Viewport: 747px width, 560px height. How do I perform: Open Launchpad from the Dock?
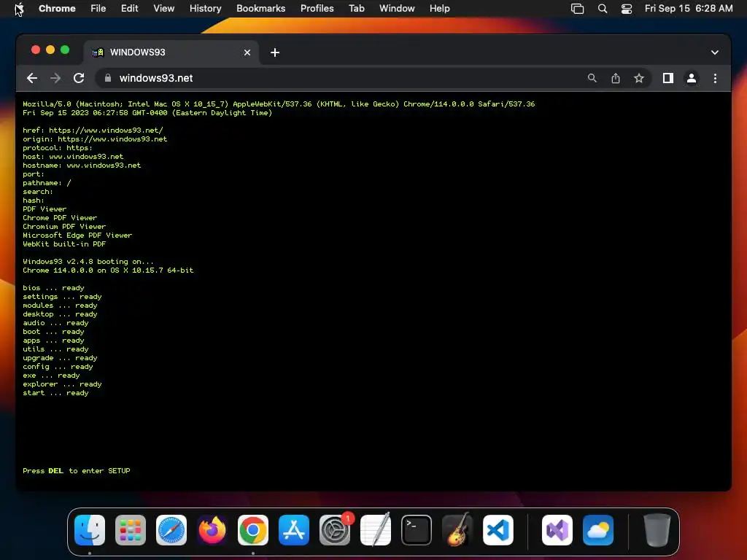pyautogui.click(x=131, y=530)
